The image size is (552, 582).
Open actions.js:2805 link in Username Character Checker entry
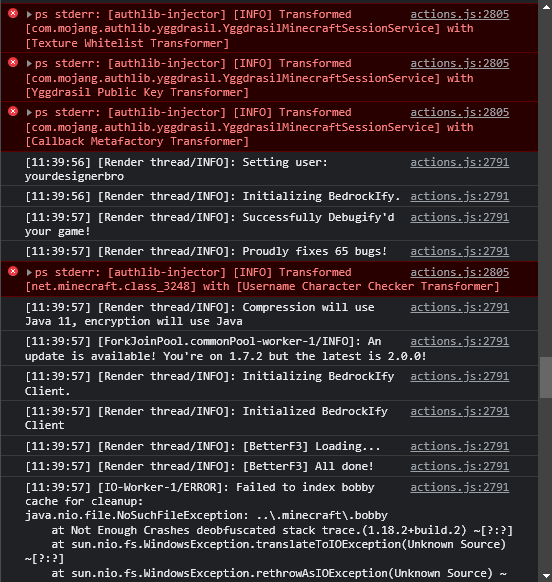460,272
